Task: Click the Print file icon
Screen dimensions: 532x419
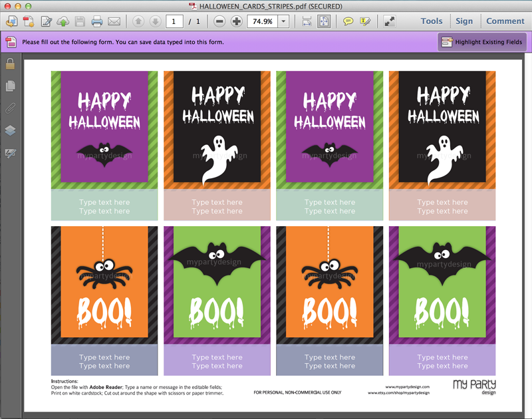Action: click(97, 21)
